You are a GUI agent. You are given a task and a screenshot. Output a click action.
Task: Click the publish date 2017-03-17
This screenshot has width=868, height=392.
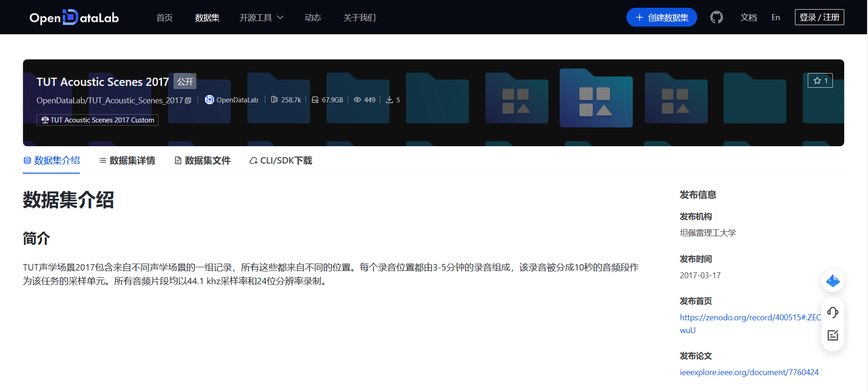pyautogui.click(x=700, y=275)
